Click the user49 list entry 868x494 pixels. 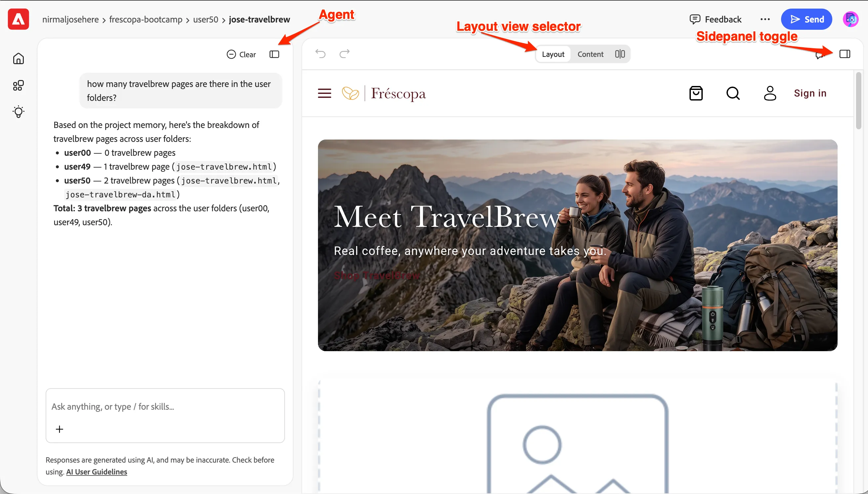pos(170,167)
